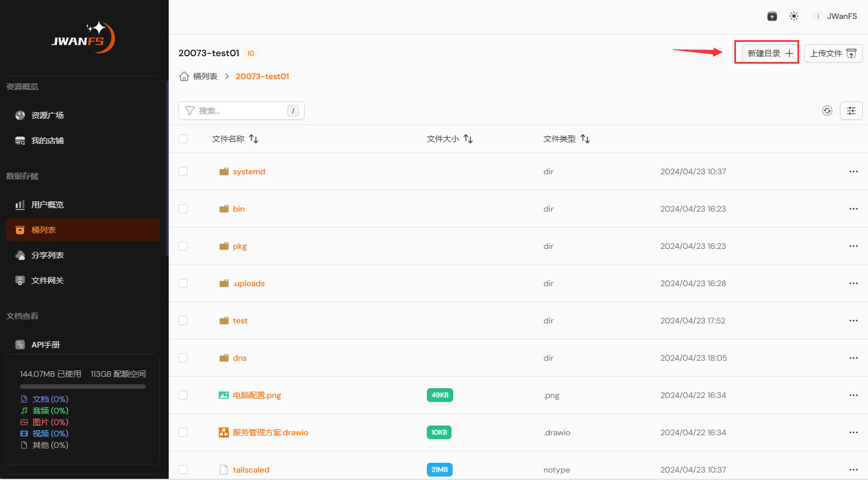Check the pkg row checkbox
Viewport: 868px width, 480px height.
pyautogui.click(x=183, y=246)
